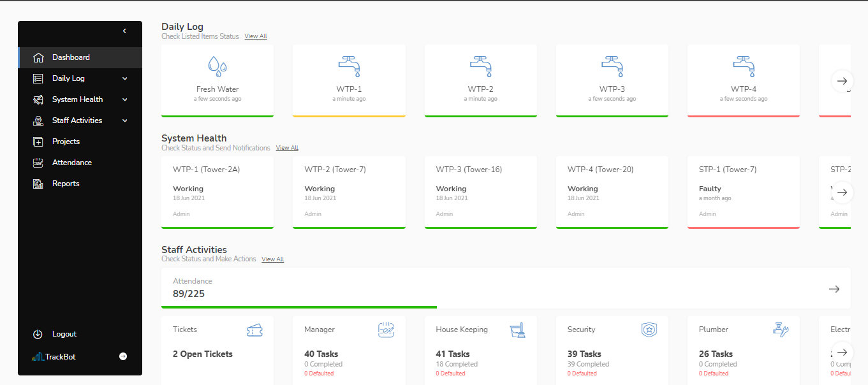Click the Fresh Water droplets icon
This screenshot has width=868, height=385.
coord(217,65)
